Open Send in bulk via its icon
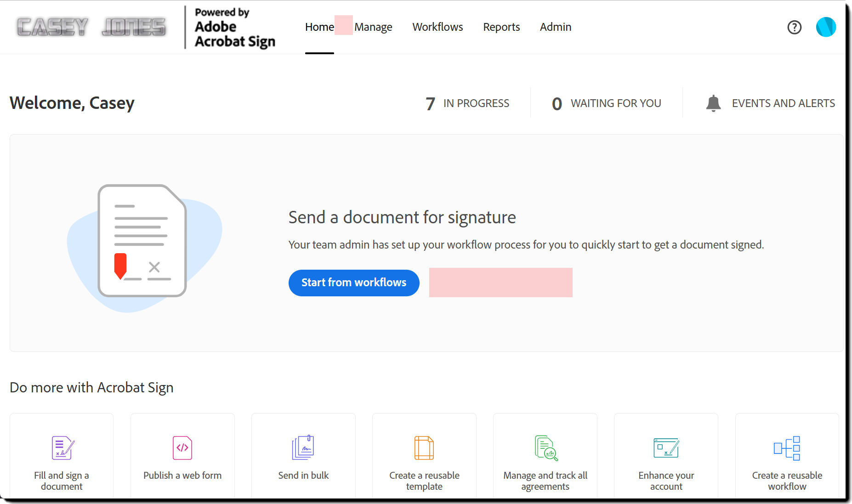852x504 pixels. pos(303,448)
